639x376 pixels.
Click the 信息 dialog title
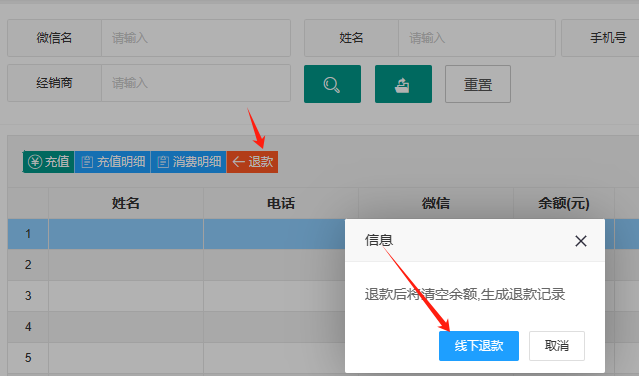point(379,240)
